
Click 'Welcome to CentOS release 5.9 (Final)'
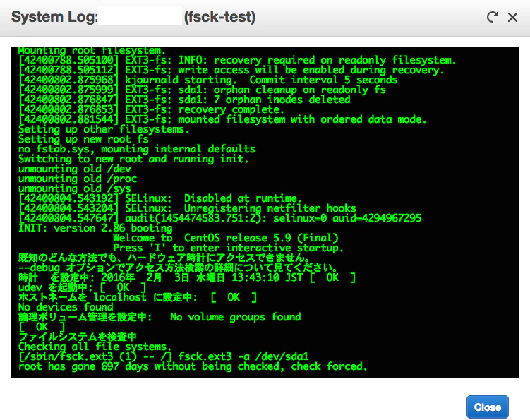pos(225,238)
